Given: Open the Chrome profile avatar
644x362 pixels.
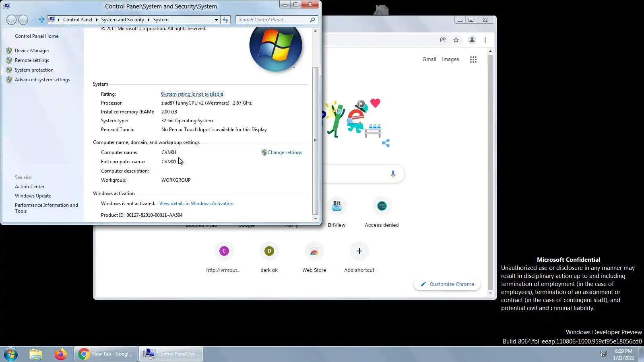Looking at the screenshot, I should pos(472,40).
